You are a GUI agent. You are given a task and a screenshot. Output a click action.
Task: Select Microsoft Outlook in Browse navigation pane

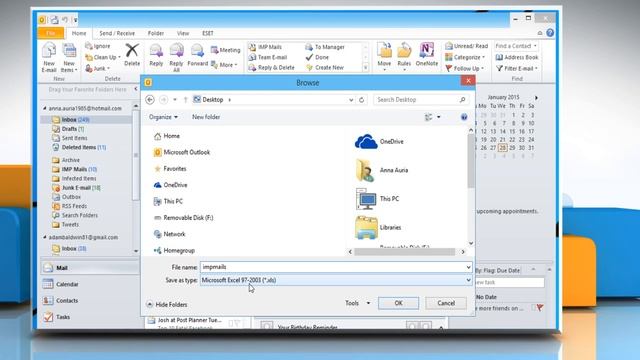click(x=182, y=152)
